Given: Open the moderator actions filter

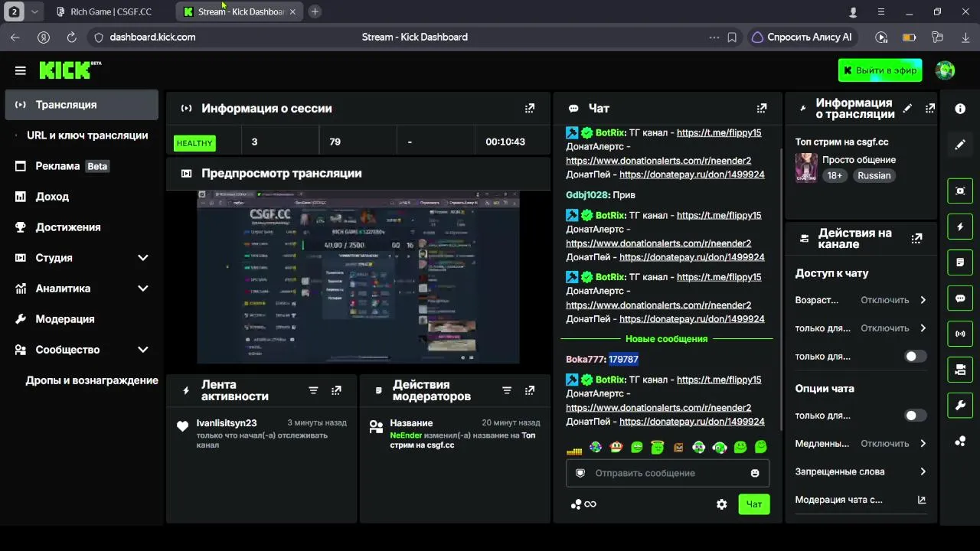Looking at the screenshot, I should (x=507, y=390).
